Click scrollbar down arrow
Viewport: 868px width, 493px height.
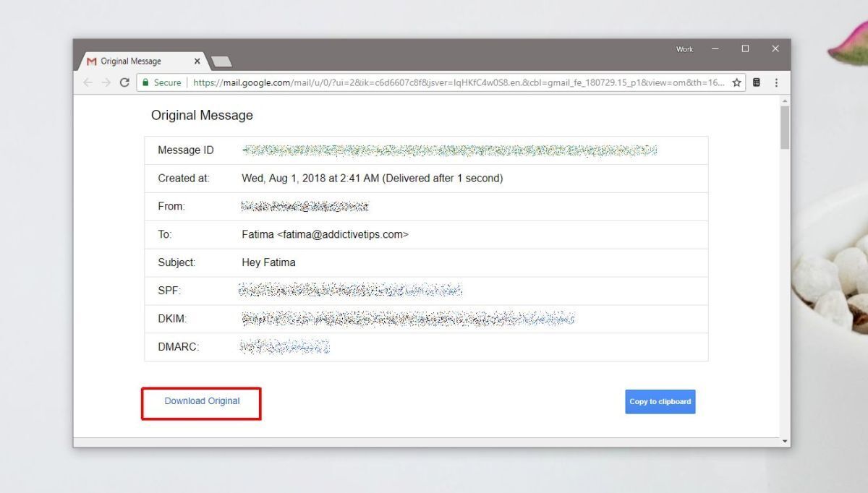click(x=785, y=440)
